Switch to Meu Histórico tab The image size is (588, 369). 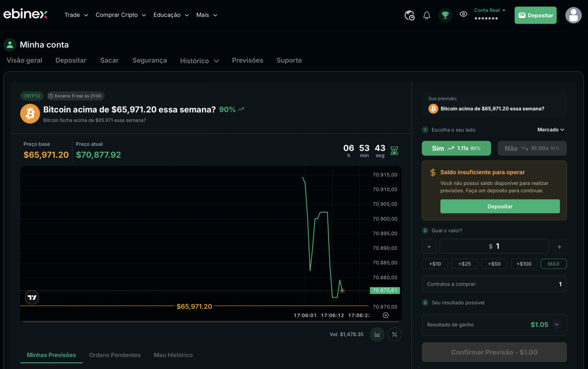point(173,355)
